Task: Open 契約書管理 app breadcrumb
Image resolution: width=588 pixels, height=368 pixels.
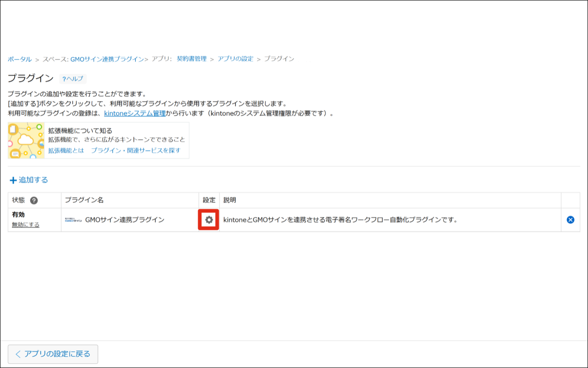Action: [192, 59]
